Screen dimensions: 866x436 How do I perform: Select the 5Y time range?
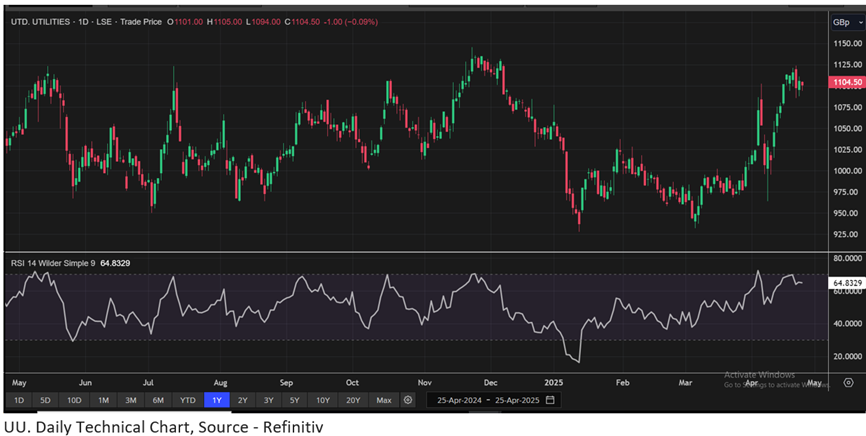(x=294, y=400)
